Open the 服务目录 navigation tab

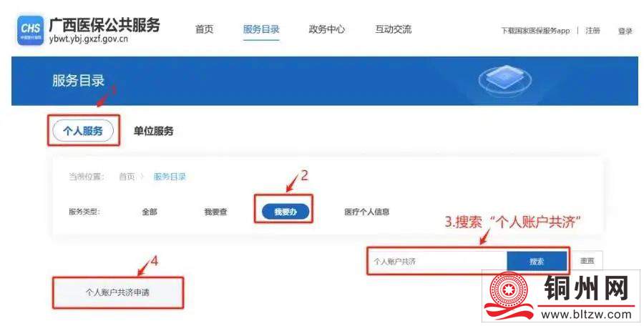(261, 29)
